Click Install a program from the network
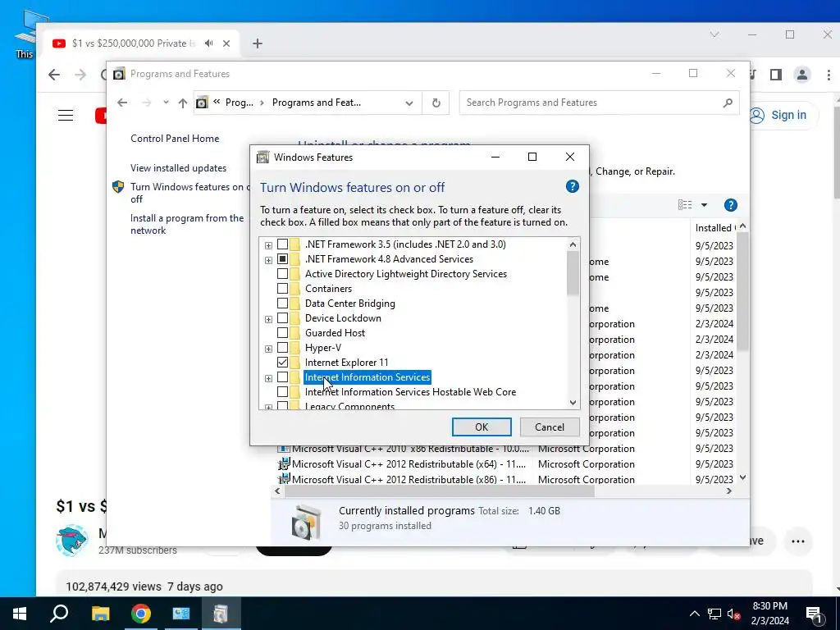 coord(187,224)
